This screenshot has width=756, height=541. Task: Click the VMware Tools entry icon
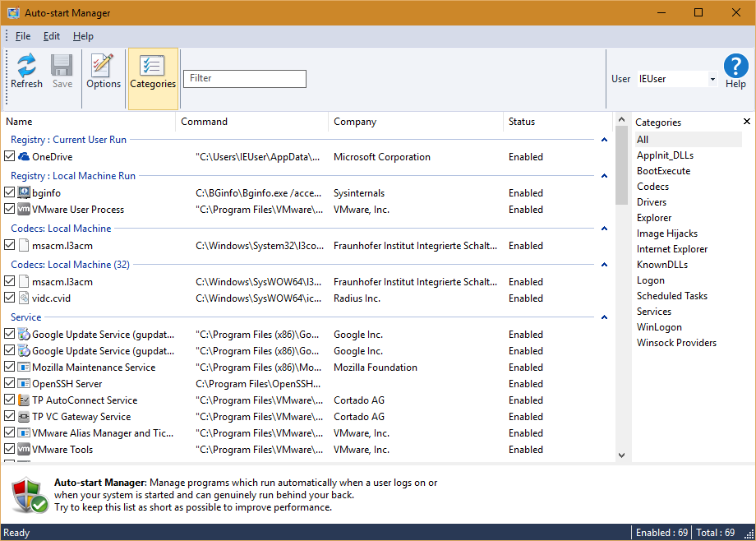point(24,450)
